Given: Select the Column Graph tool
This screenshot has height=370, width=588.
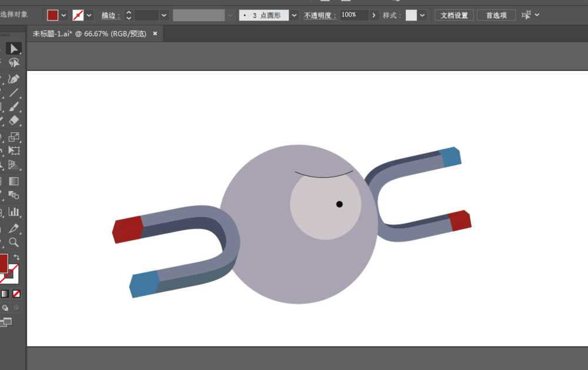Looking at the screenshot, I should (14, 211).
